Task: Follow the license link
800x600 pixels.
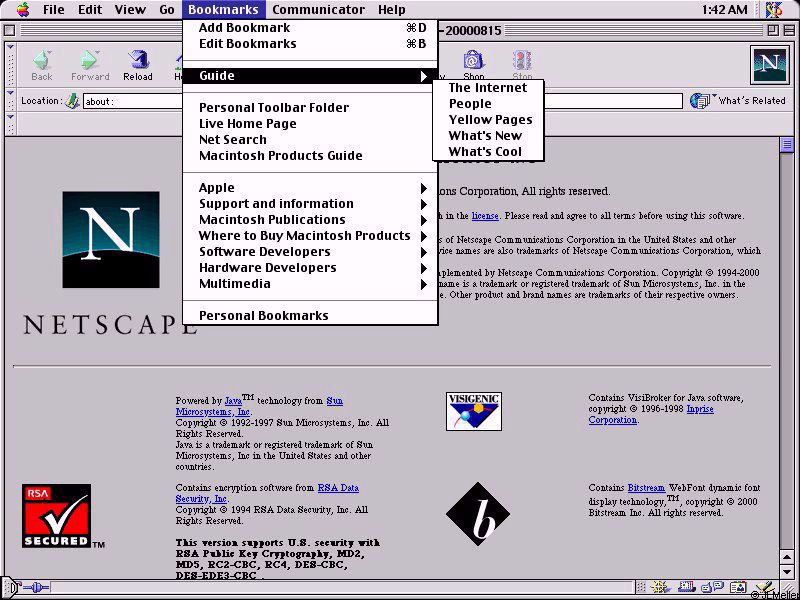Action: point(485,216)
